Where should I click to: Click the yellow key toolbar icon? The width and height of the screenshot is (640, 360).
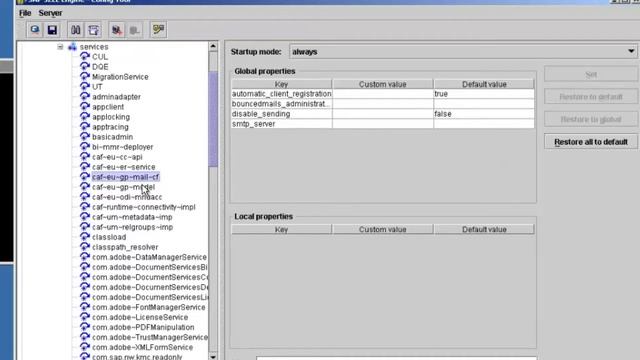pyautogui.click(x=158, y=30)
